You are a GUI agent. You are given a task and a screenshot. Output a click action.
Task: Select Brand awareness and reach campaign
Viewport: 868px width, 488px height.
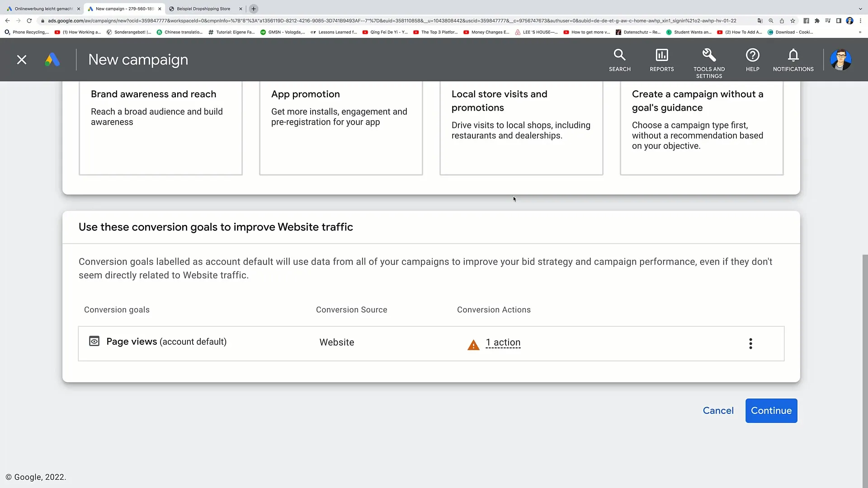pos(161,127)
